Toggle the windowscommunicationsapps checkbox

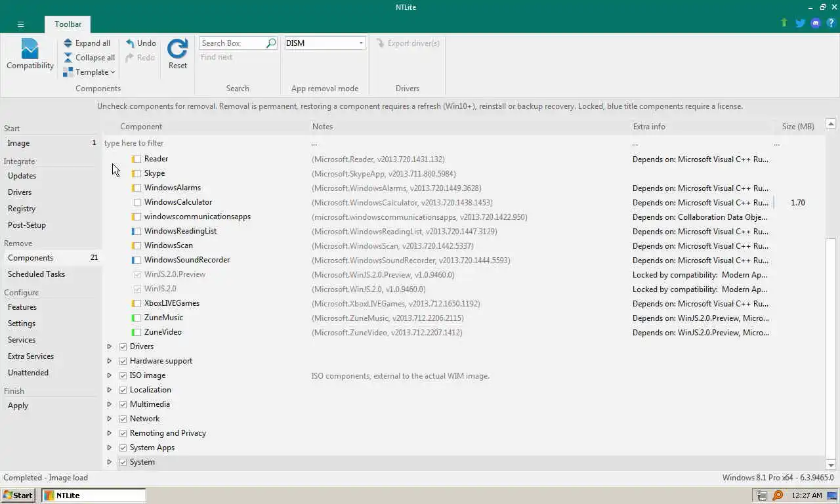tap(136, 217)
